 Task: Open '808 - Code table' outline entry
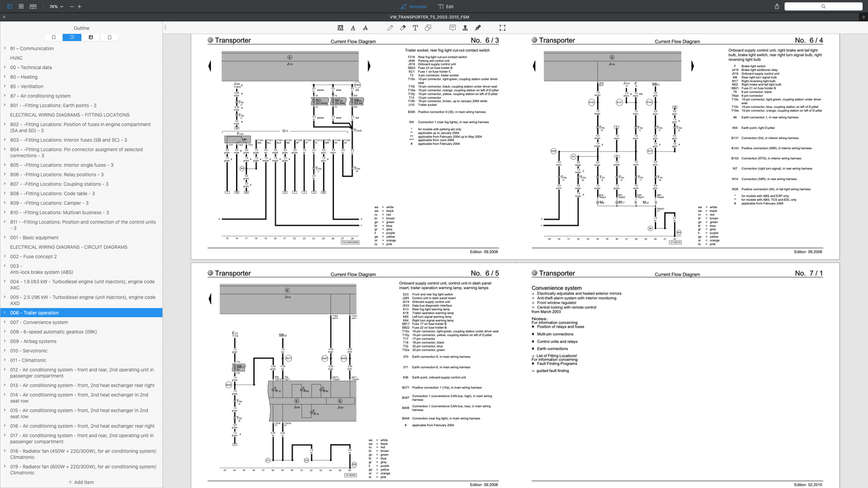click(x=52, y=194)
